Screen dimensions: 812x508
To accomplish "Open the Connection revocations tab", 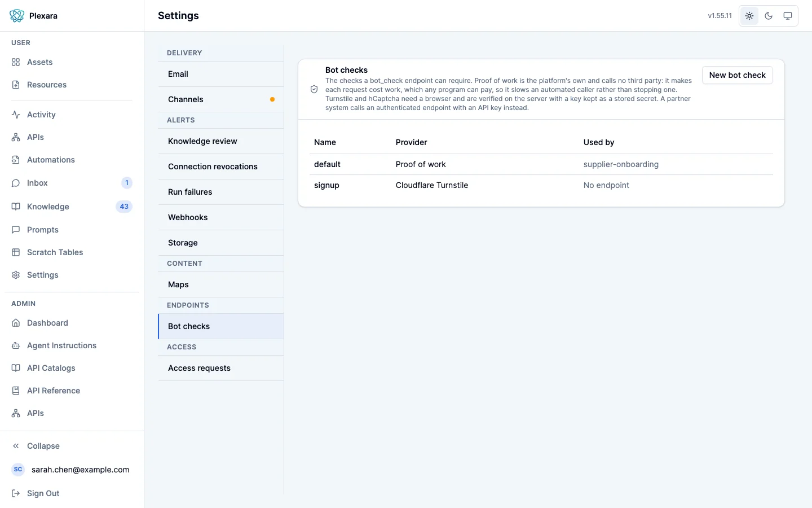I will click(221, 167).
